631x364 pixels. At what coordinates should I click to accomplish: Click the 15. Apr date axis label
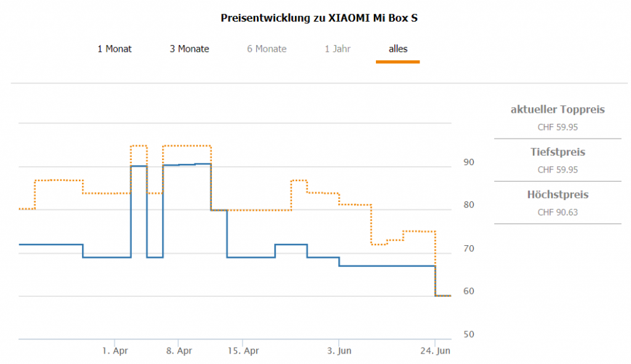[x=243, y=351]
